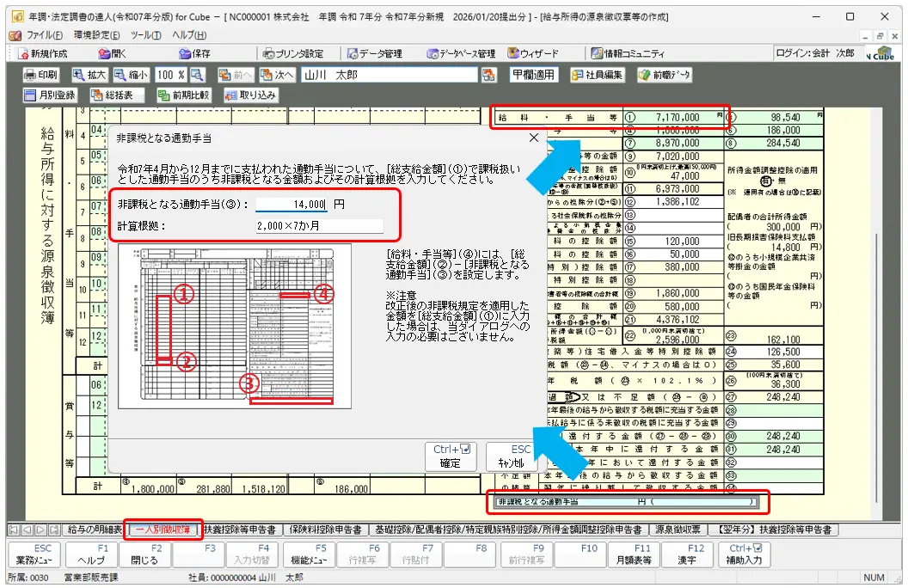Open 社員編集 employee editor
908x588 pixels.
point(598,75)
